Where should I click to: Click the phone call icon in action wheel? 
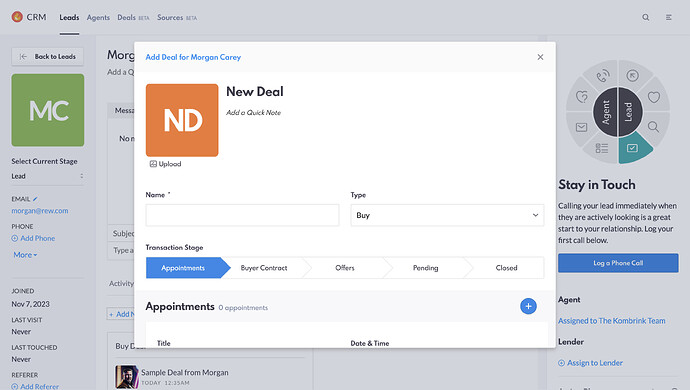(x=603, y=76)
